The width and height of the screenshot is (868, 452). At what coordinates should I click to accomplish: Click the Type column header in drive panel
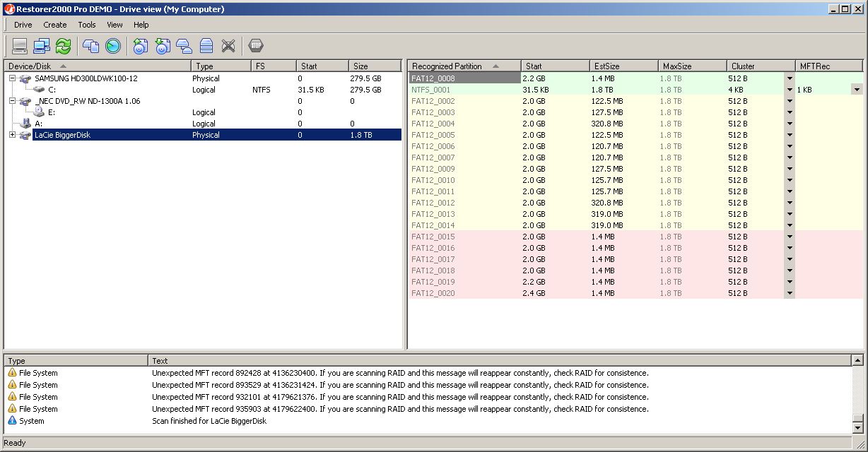(x=221, y=66)
